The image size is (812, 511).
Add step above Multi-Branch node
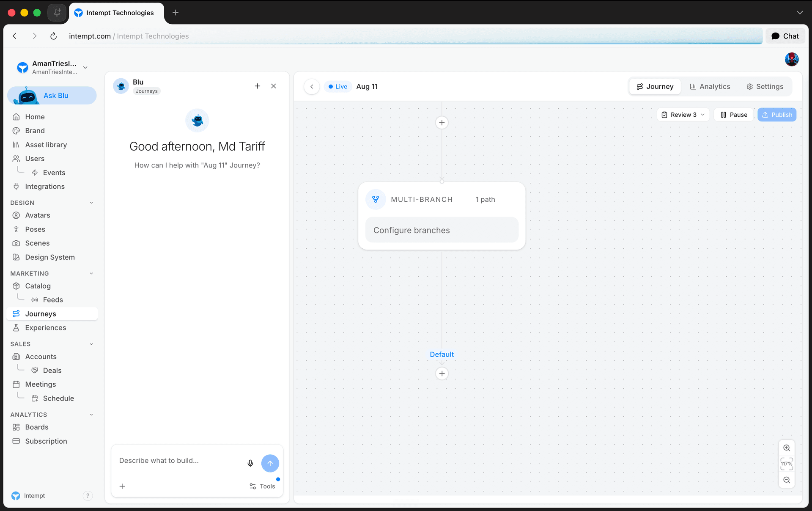442,123
